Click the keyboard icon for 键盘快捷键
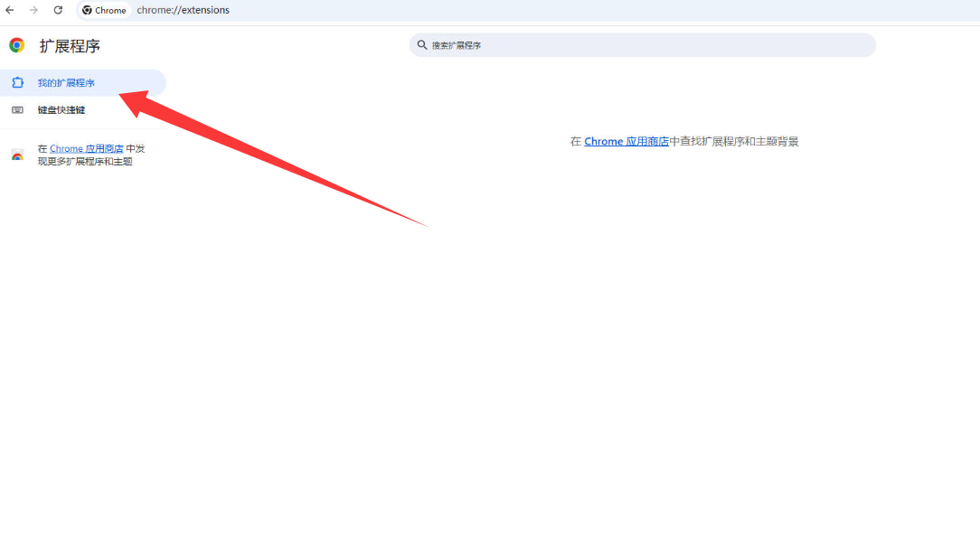Image resolution: width=980 pixels, height=536 pixels. pyautogui.click(x=17, y=110)
